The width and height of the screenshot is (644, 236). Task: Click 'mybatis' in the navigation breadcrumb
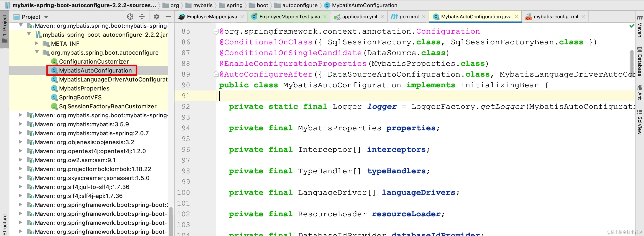pos(203,5)
